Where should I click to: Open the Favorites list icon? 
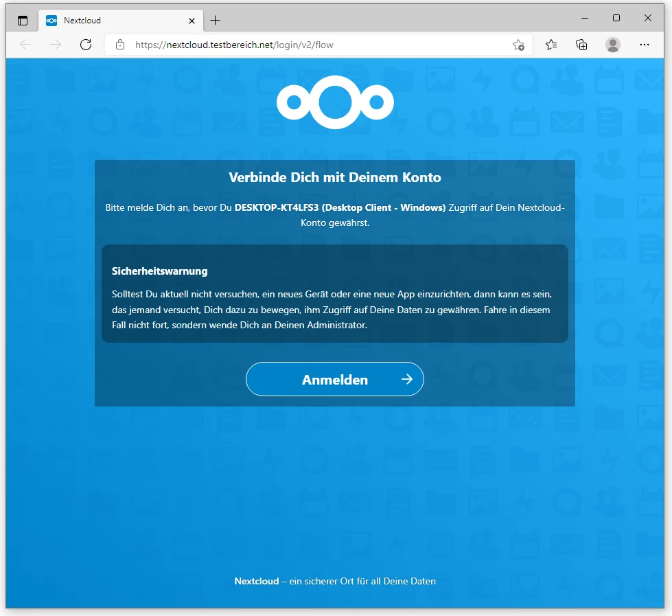click(x=551, y=45)
